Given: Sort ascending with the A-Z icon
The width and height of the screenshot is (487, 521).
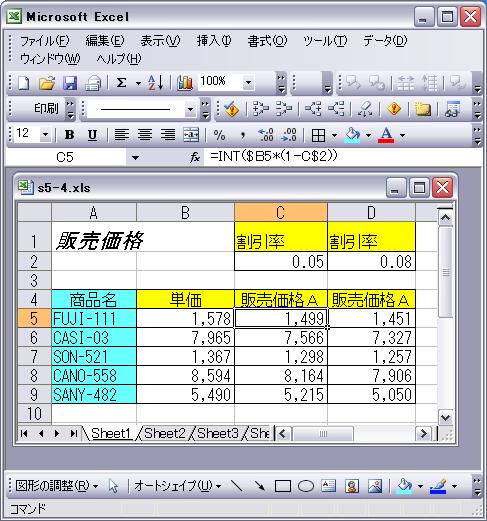Looking at the screenshot, I should (155, 82).
